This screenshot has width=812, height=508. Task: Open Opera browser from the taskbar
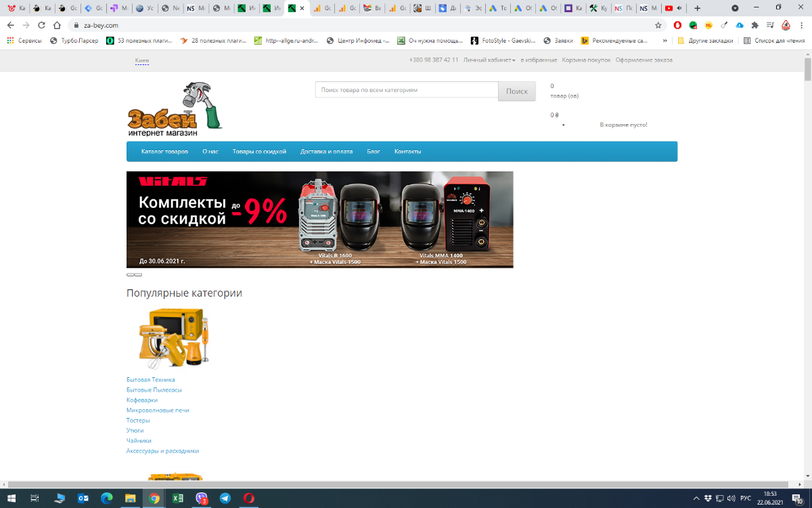[x=249, y=498]
